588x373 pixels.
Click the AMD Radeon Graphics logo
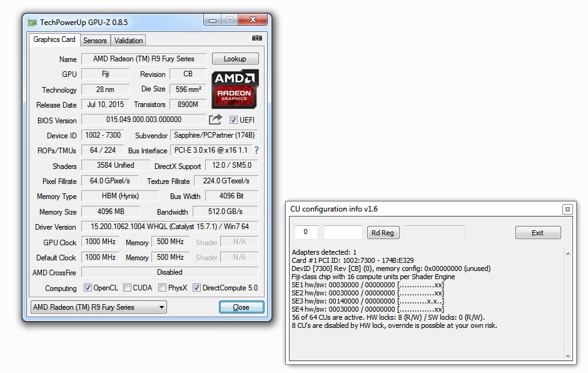pyautogui.click(x=235, y=89)
